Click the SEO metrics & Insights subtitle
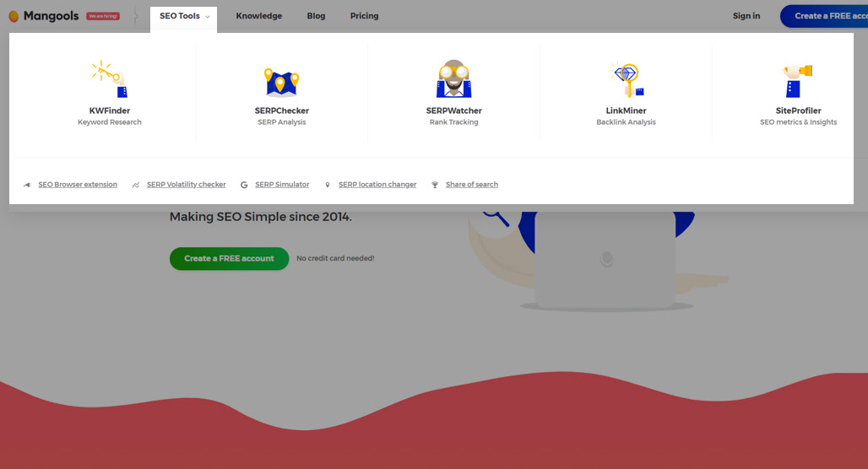868x469 pixels. tap(798, 122)
